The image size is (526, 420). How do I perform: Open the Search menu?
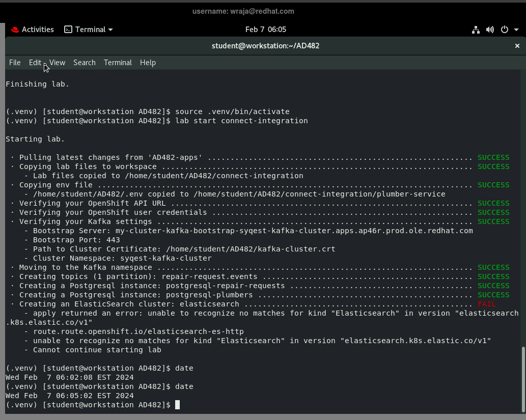[84, 63]
